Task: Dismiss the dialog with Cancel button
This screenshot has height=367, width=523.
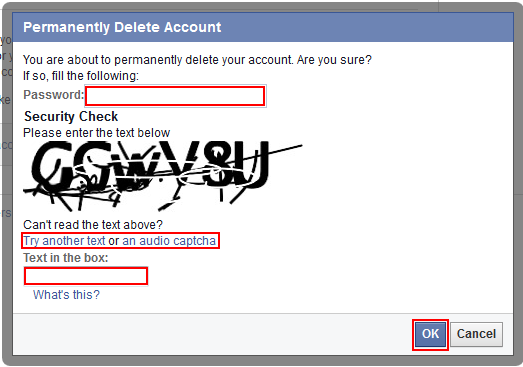Action: (476, 334)
